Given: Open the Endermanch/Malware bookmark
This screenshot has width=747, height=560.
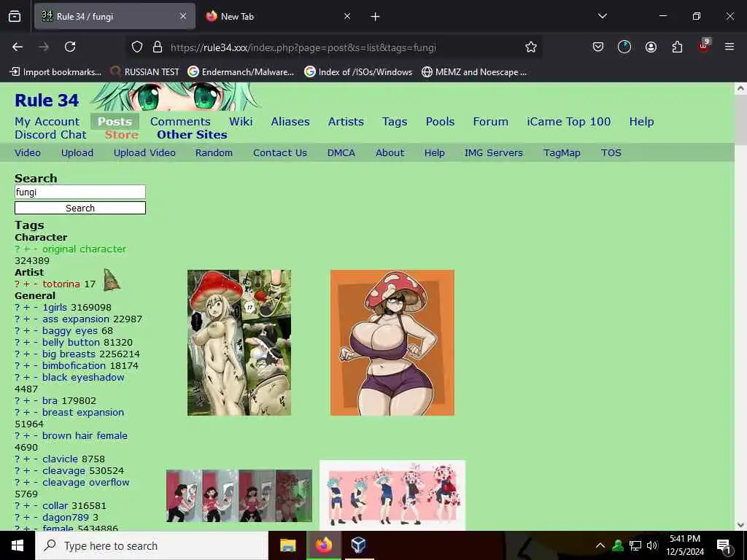Looking at the screenshot, I should (241, 72).
